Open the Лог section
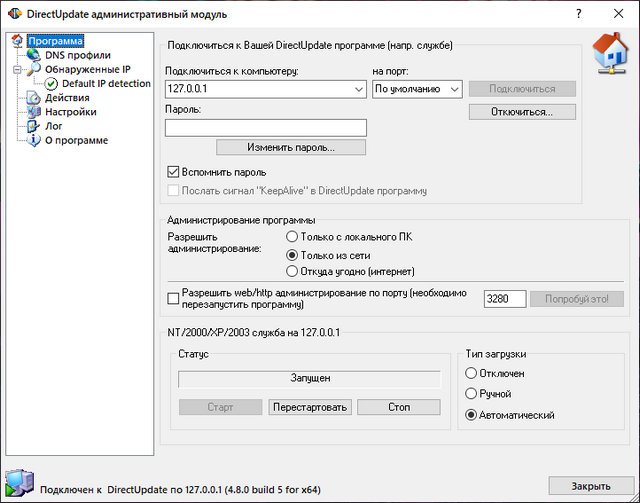The width and height of the screenshot is (640, 503). pos(53,126)
